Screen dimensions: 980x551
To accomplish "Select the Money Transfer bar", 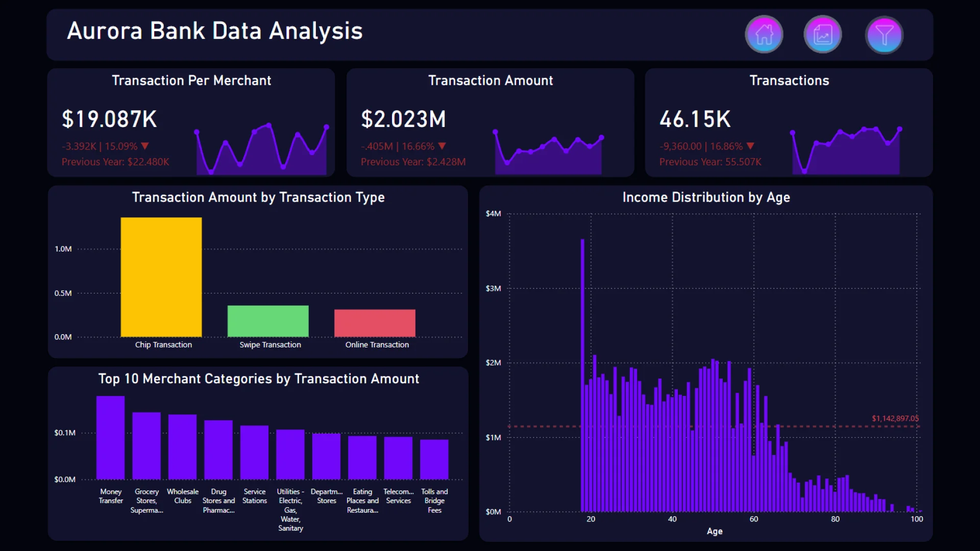I will (x=111, y=438).
